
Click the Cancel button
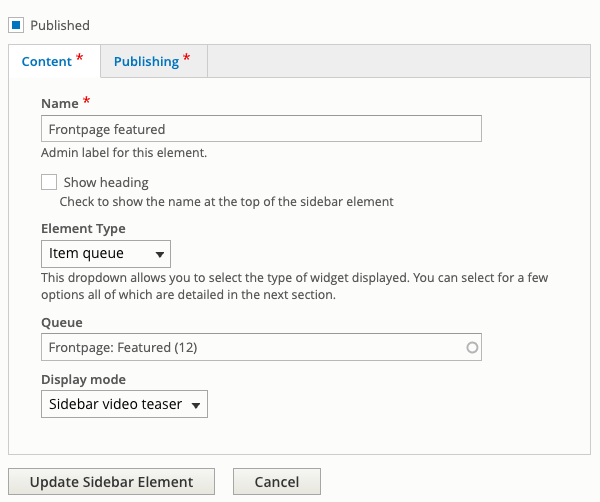277,482
